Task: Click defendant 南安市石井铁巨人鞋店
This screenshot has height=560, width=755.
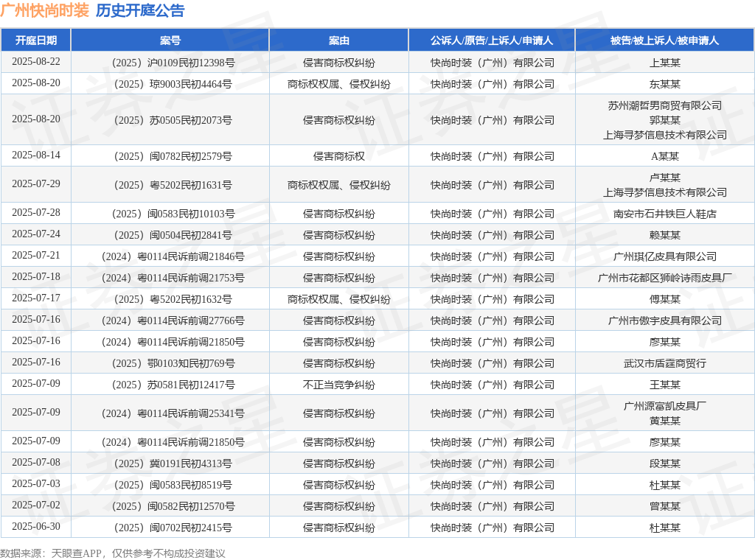Action: (664, 214)
